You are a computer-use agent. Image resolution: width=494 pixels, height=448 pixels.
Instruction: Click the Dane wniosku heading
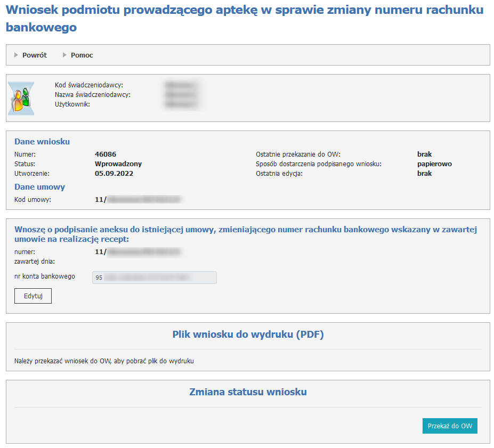point(42,142)
